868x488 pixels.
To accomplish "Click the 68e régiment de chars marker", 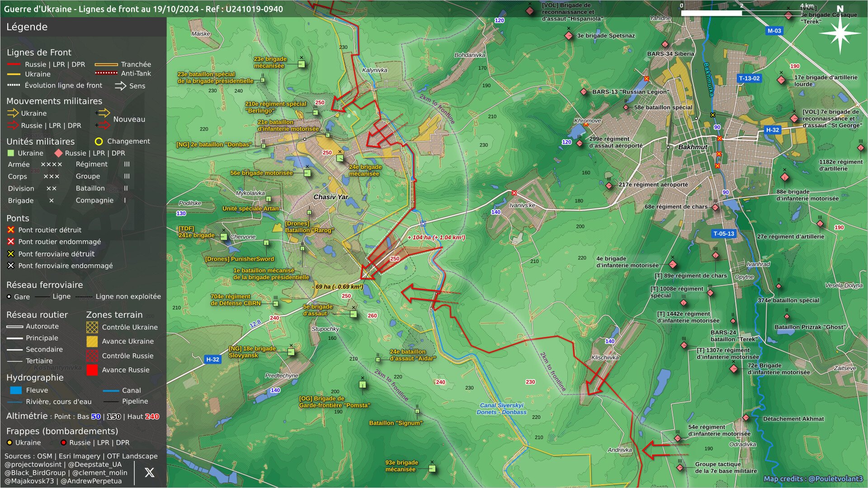I will (x=715, y=207).
